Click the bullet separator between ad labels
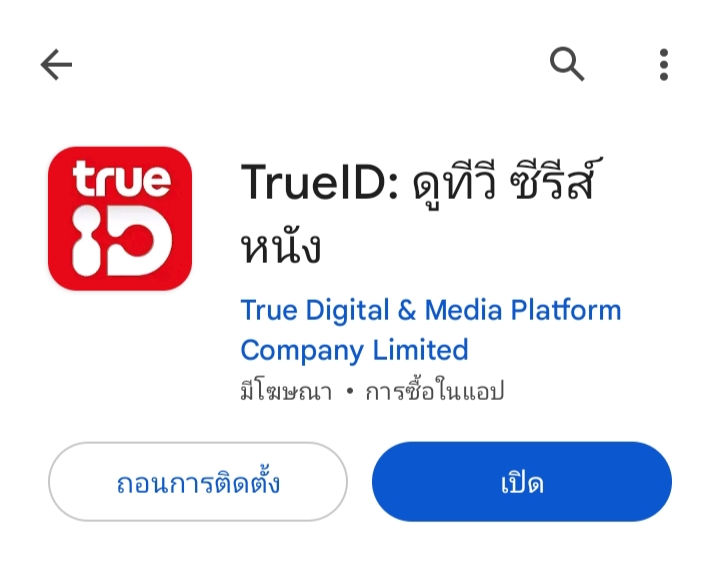 coord(349,391)
